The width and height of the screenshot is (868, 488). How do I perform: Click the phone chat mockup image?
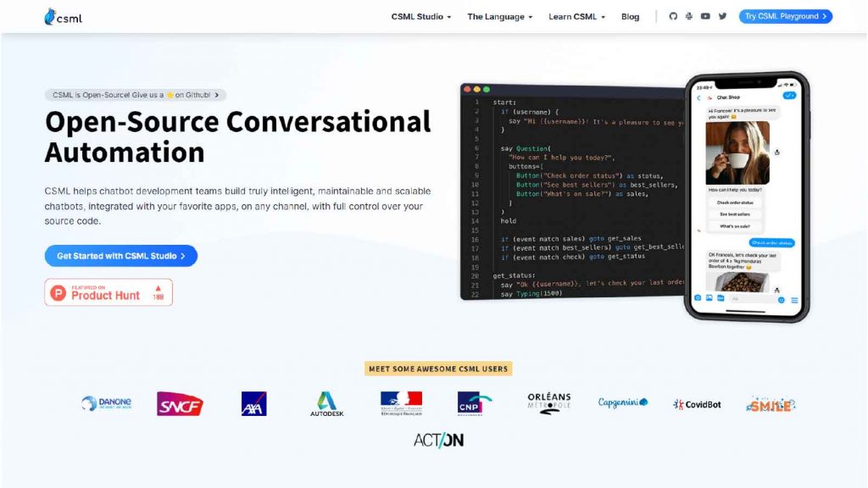click(x=747, y=197)
